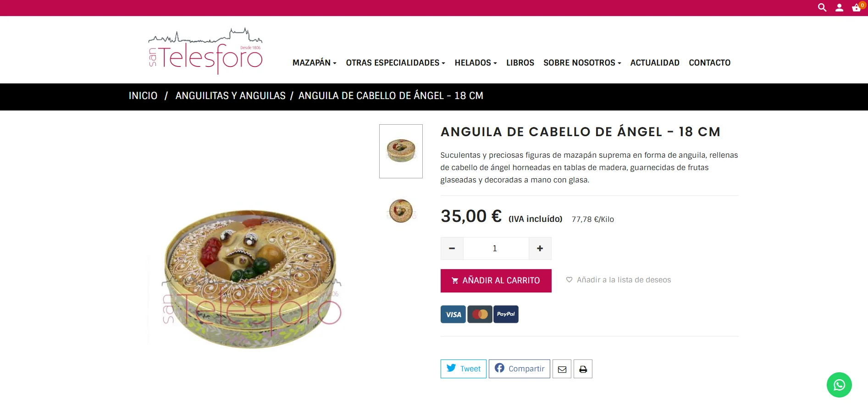868x414 pixels.
Task: Add product with Añadir al carrito
Action: tap(496, 281)
